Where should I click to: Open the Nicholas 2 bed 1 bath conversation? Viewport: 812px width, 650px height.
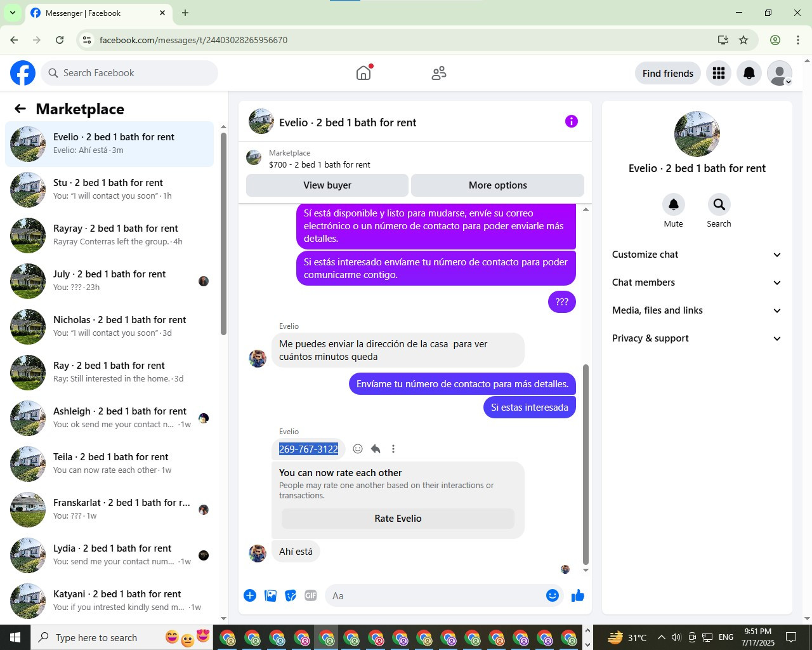click(x=109, y=326)
